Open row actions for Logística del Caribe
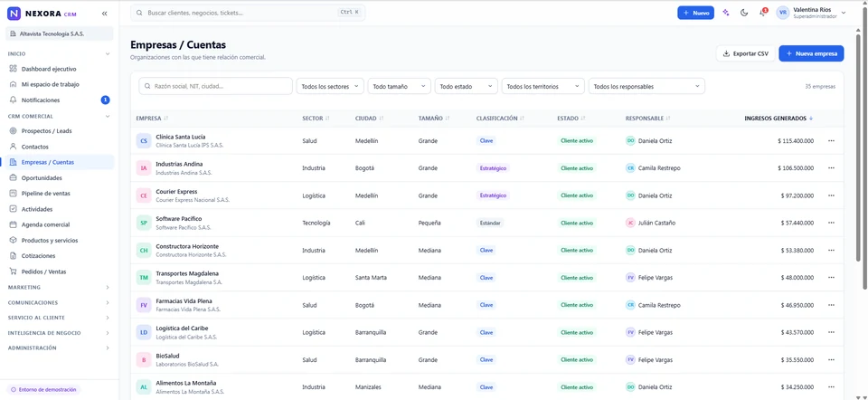Image resolution: width=868 pixels, height=400 pixels. click(831, 332)
